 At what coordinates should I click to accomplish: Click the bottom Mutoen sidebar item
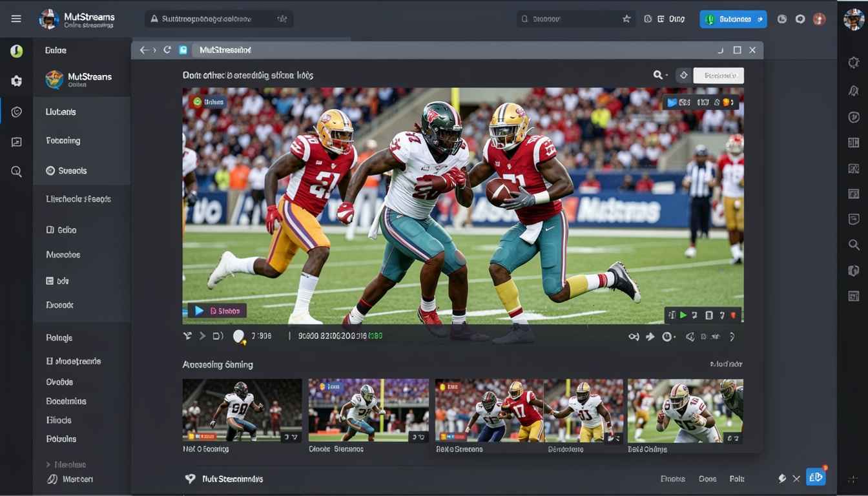pos(70,479)
